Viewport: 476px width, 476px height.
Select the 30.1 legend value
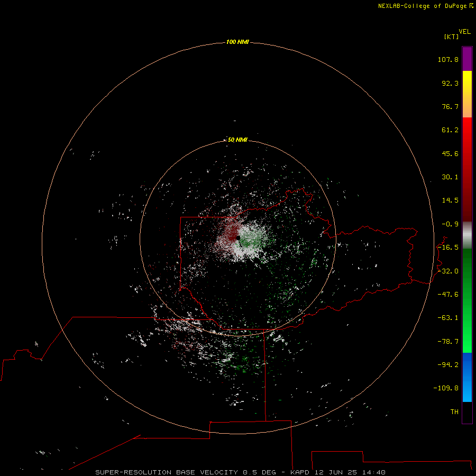pos(450,177)
